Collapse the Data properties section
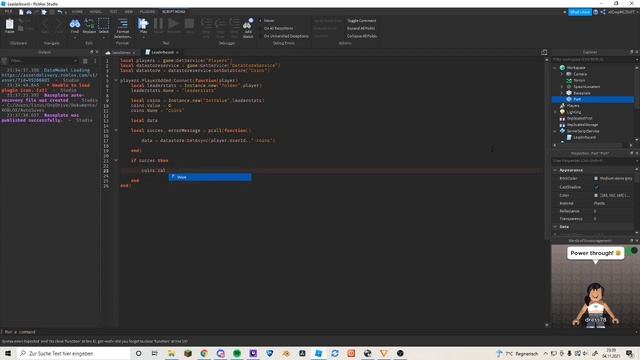This screenshot has height=360, width=640. click(x=555, y=227)
